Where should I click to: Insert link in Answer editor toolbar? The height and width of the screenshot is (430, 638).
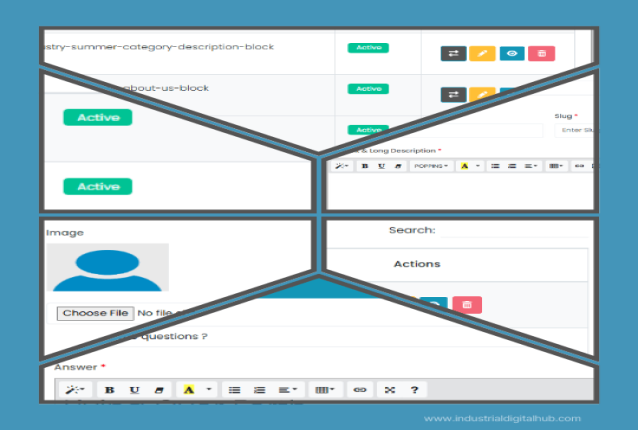tap(360, 390)
